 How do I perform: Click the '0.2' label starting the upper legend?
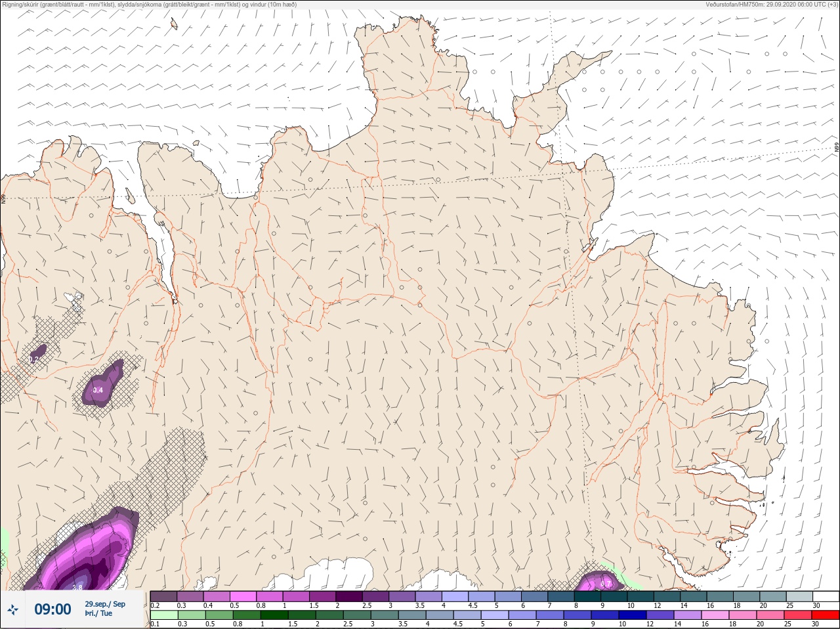155,605
